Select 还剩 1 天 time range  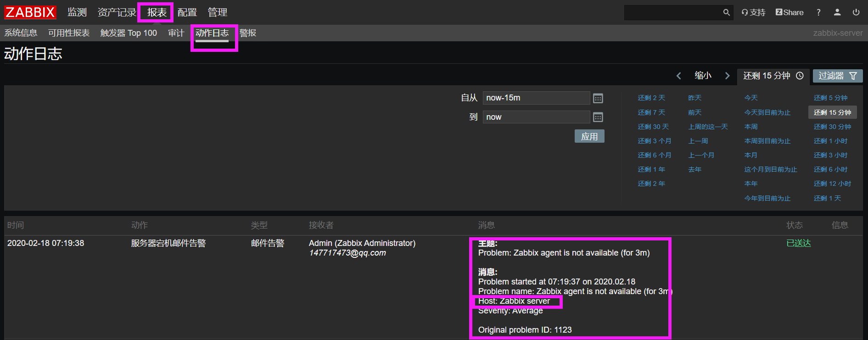point(828,198)
